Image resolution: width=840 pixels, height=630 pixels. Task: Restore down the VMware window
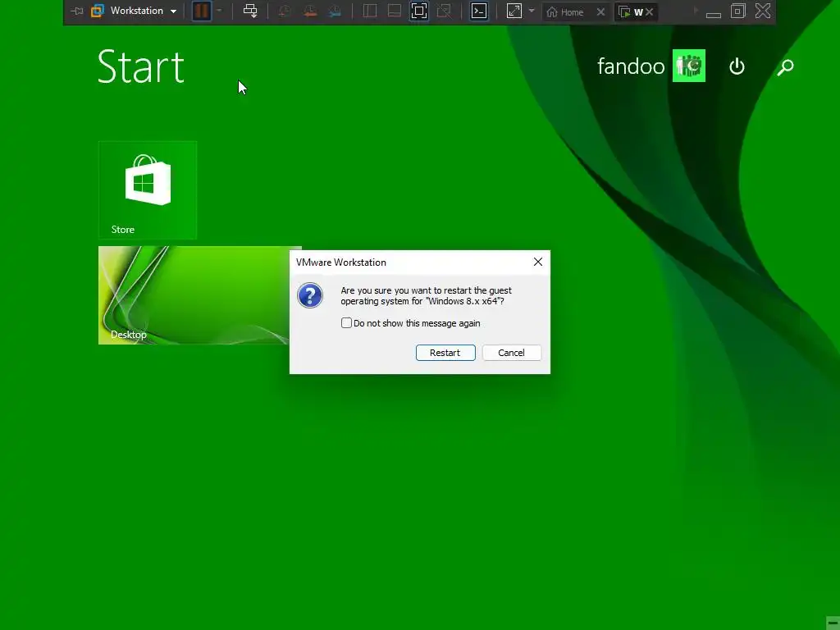[738, 11]
